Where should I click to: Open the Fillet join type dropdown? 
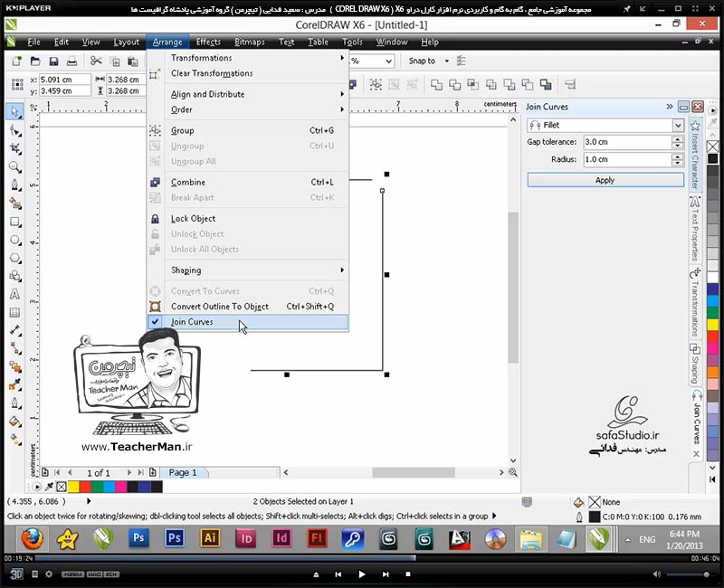[677, 125]
